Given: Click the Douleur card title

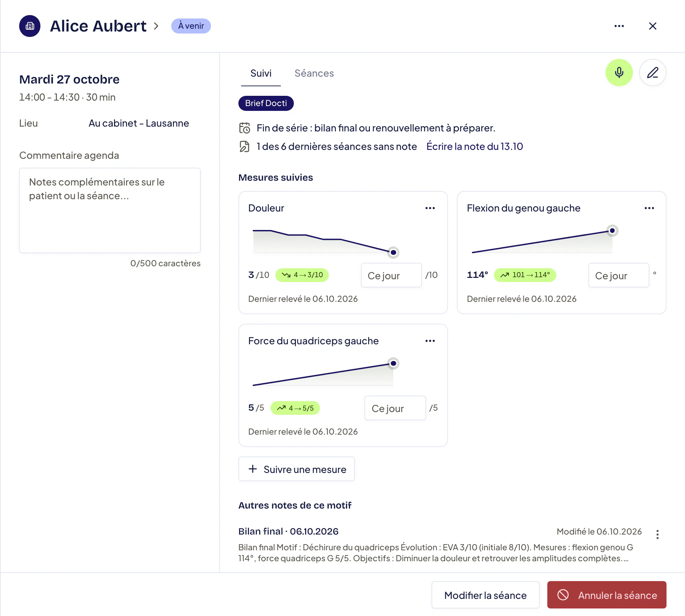Looking at the screenshot, I should click(x=266, y=208).
